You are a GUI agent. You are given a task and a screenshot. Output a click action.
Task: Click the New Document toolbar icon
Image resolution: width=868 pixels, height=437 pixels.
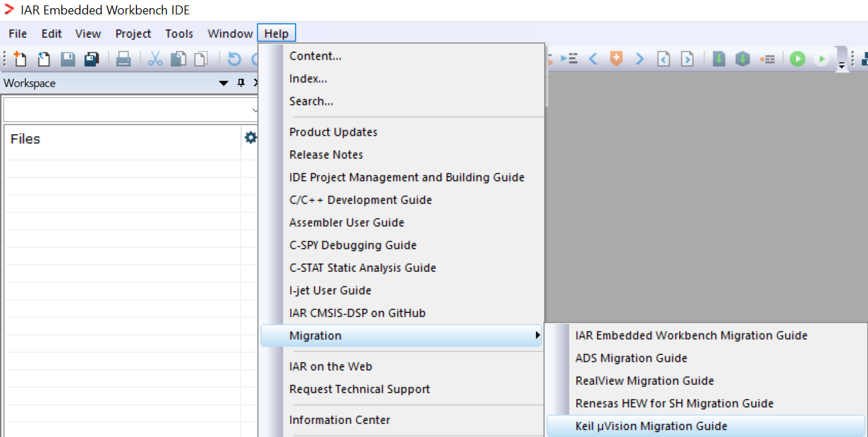(20, 60)
